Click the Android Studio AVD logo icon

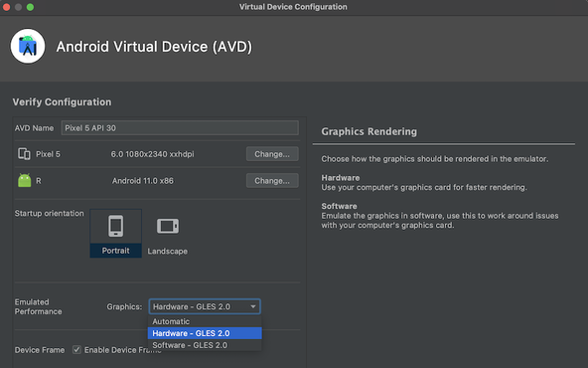(x=28, y=46)
